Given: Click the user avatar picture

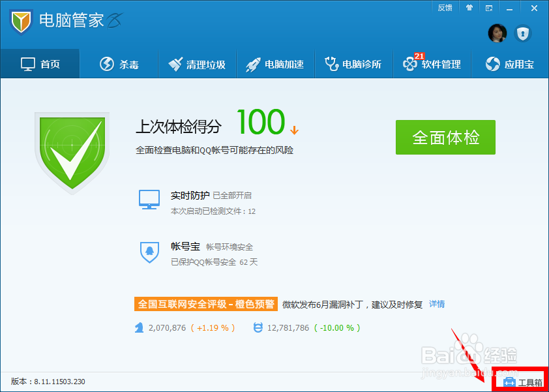Looking at the screenshot, I should 497,34.
